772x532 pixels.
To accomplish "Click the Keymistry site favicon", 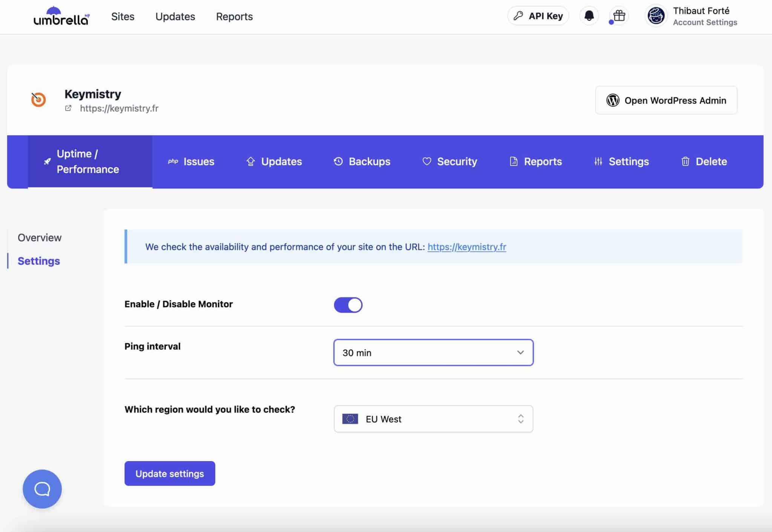I will [38, 100].
